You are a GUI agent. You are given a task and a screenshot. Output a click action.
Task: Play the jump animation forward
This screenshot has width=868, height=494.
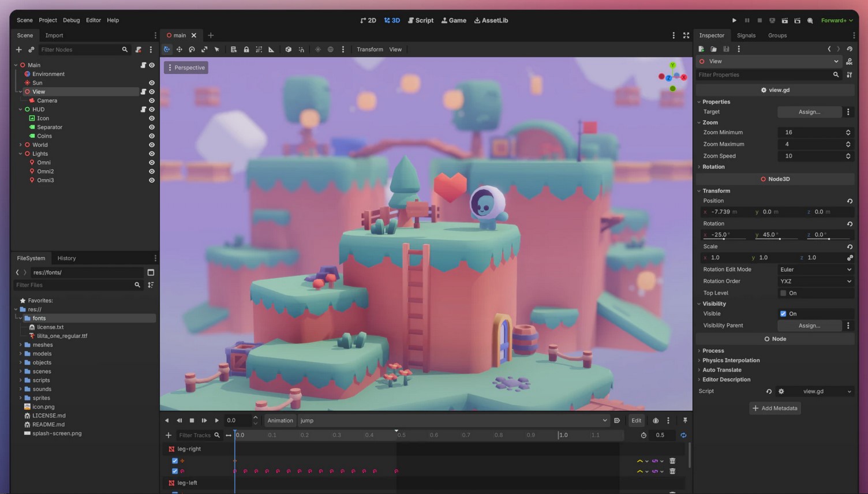pyautogui.click(x=216, y=421)
